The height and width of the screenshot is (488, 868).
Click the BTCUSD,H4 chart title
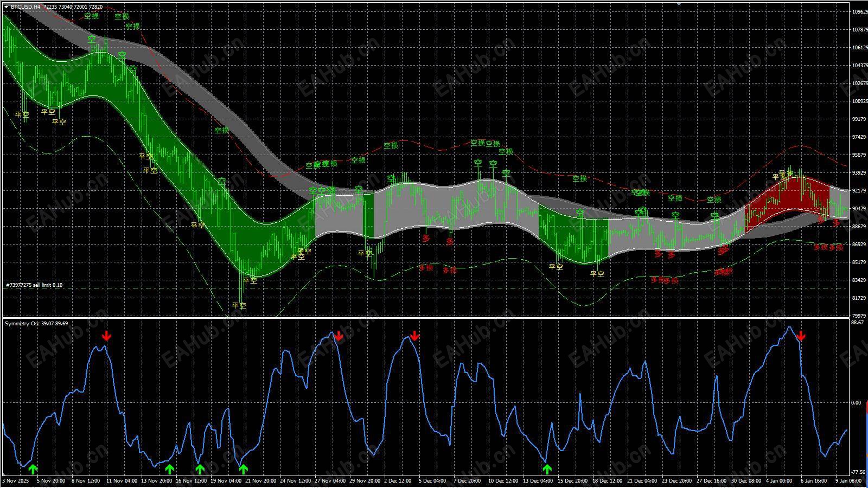pos(25,7)
